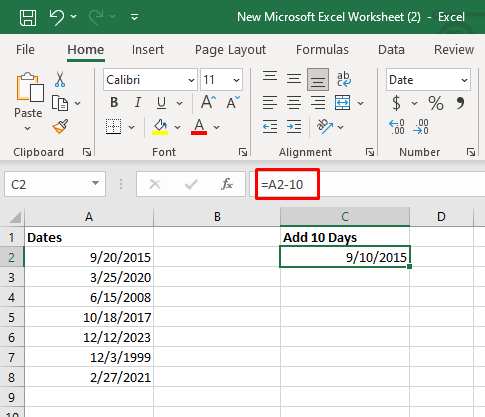Click the Cut scissors icon
This screenshot has height=417, width=485.
60,79
